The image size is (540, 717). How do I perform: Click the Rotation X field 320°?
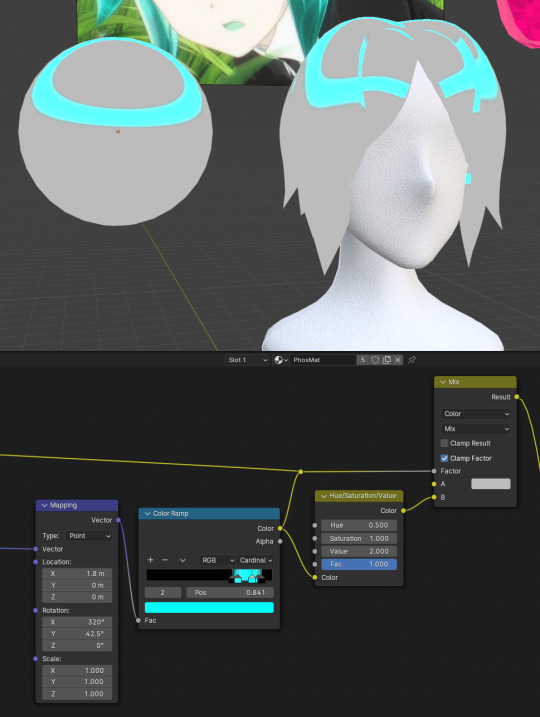[x=77, y=622]
